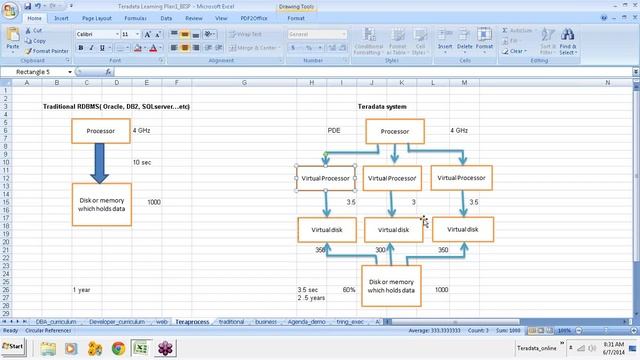Viewport: 640px width, 360px height.
Task: Decrease indent
Action: tap(208, 48)
